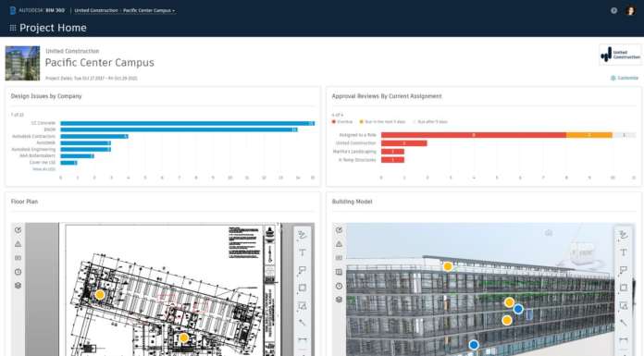Toggle the Due in next 5 days legend item

pyautogui.click(x=382, y=122)
